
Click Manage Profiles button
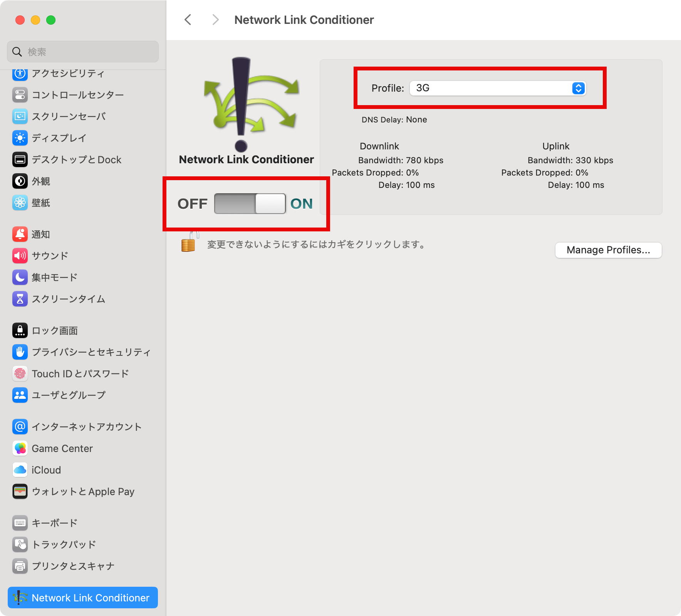pyautogui.click(x=608, y=250)
